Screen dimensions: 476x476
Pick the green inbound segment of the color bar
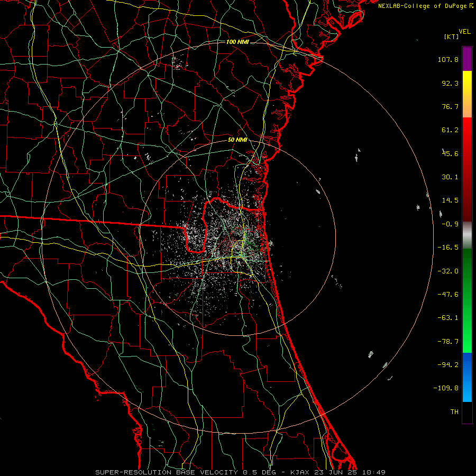pyautogui.click(x=467, y=300)
